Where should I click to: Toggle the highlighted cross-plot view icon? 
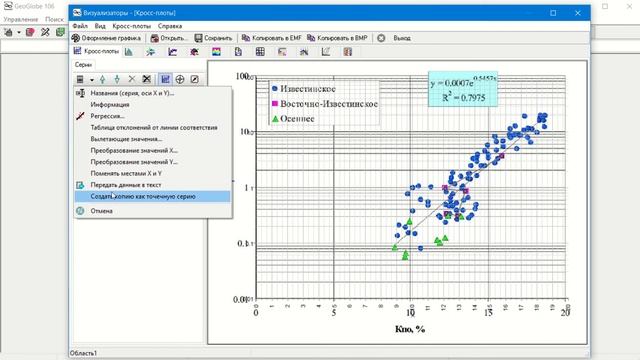point(165,79)
